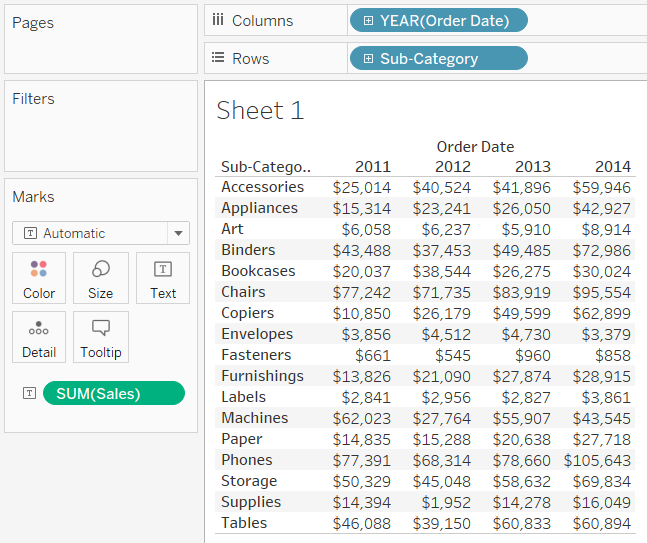
Task: Open the Size marks card
Action: [101, 278]
